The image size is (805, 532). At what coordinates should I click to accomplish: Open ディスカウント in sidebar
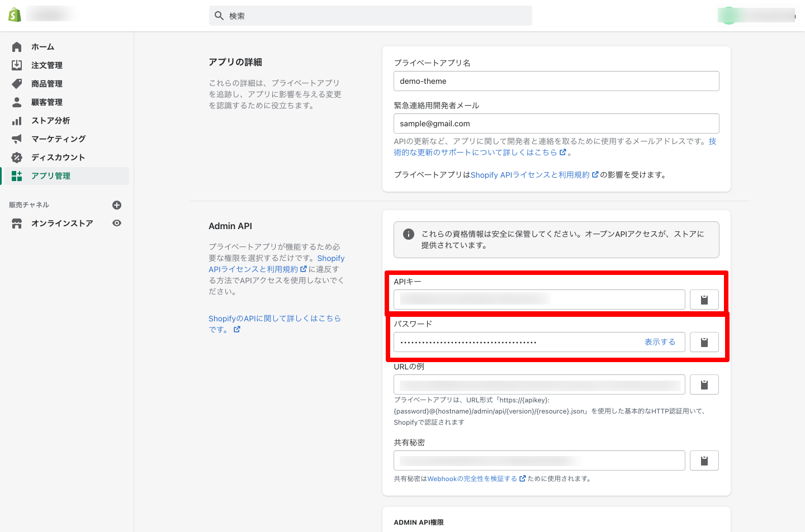coord(58,158)
